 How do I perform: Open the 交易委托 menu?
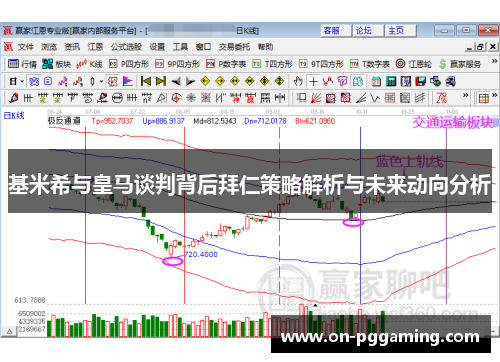point(234,47)
